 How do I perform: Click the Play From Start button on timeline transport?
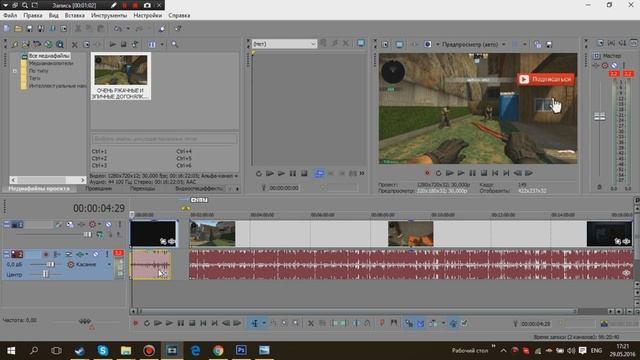pyautogui.click(x=158, y=324)
